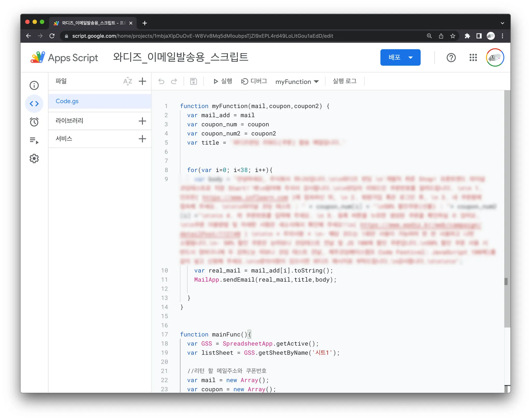Sort files alphabetically with AZ icon
This screenshot has width=531, height=420.
point(128,81)
